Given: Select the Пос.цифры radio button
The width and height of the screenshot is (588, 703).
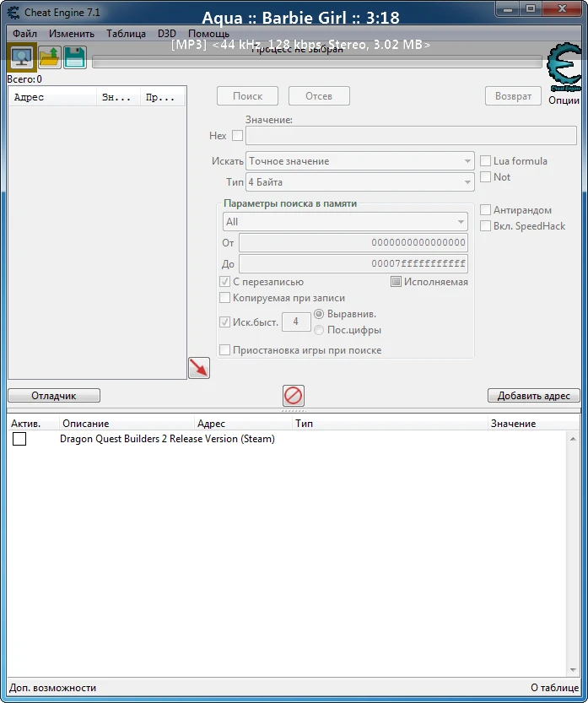Looking at the screenshot, I should tap(319, 330).
